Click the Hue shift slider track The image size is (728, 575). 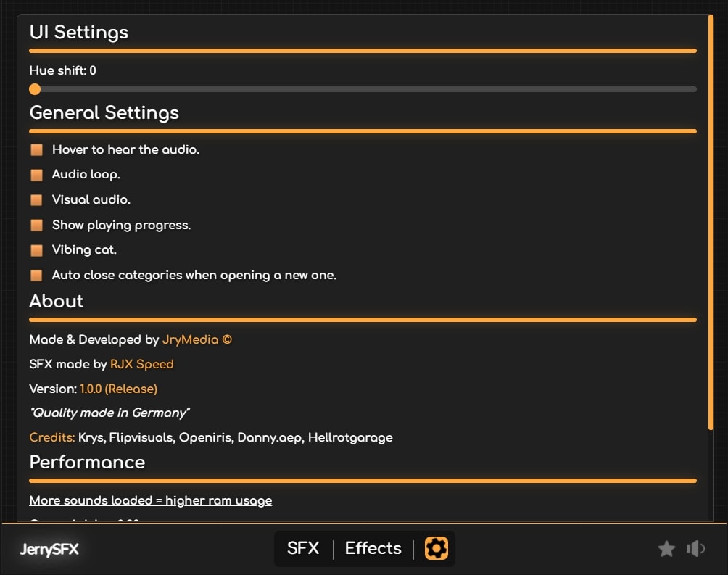coord(363,89)
